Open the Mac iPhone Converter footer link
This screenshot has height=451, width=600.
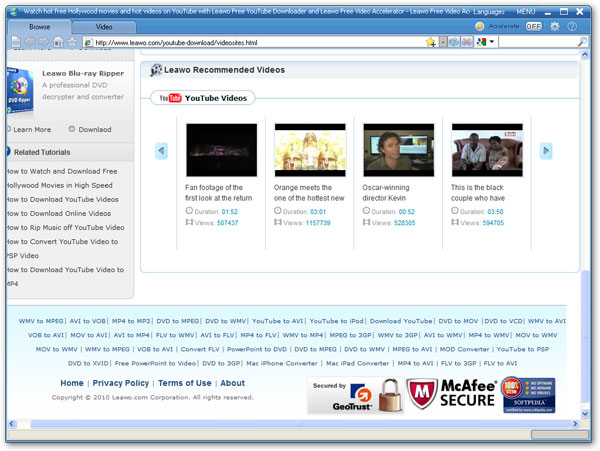click(282, 363)
